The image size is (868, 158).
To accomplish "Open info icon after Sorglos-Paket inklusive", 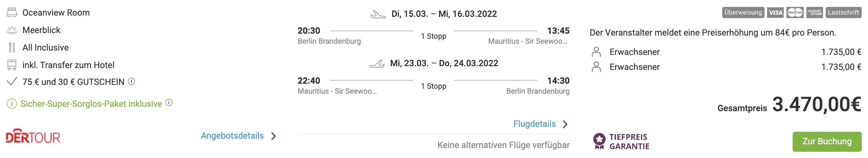I will (x=169, y=103).
